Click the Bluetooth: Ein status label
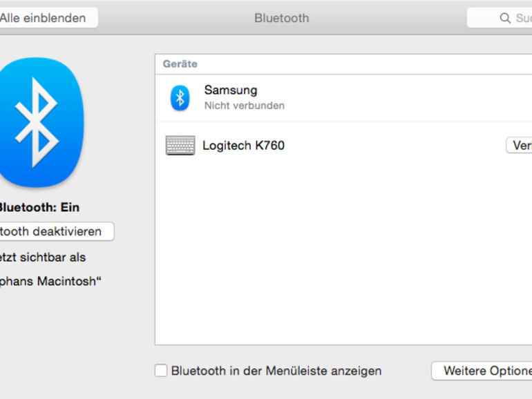This screenshot has width=532, height=399. pyautogui.click(x=39, y=207)
